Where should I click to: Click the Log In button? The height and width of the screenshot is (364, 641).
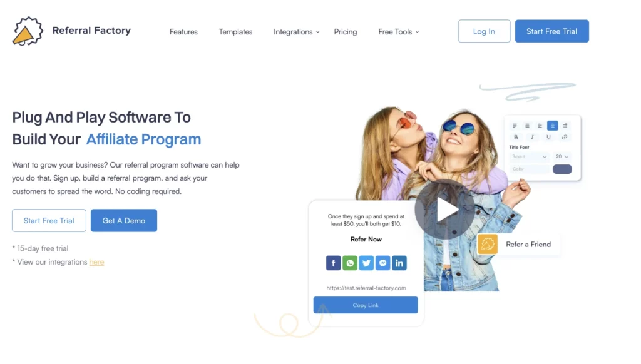click(x=484, y=31)
